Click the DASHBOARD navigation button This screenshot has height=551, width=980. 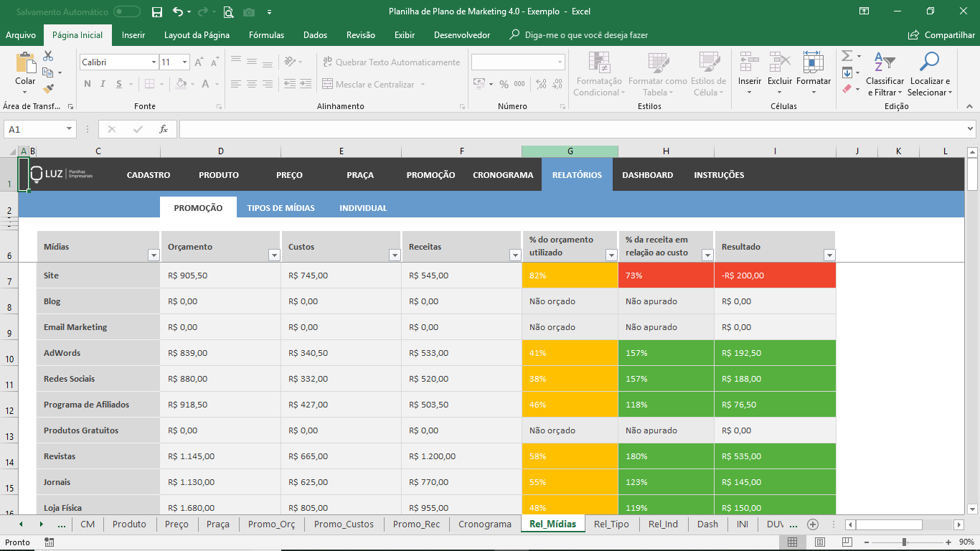pyautogui.click(x=647, y=175)
